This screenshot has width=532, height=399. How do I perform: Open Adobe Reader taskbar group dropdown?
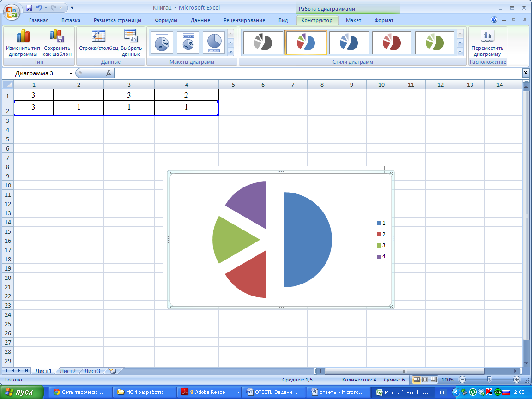(x=238, y=392)
